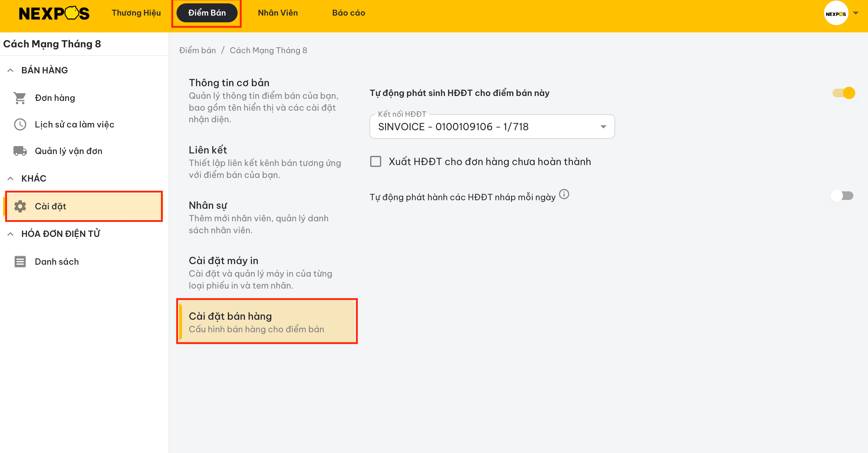Click the shopping cart icon for Đơn hàng
The width and height of the screenshot is (868, 453).
point(20,98)
